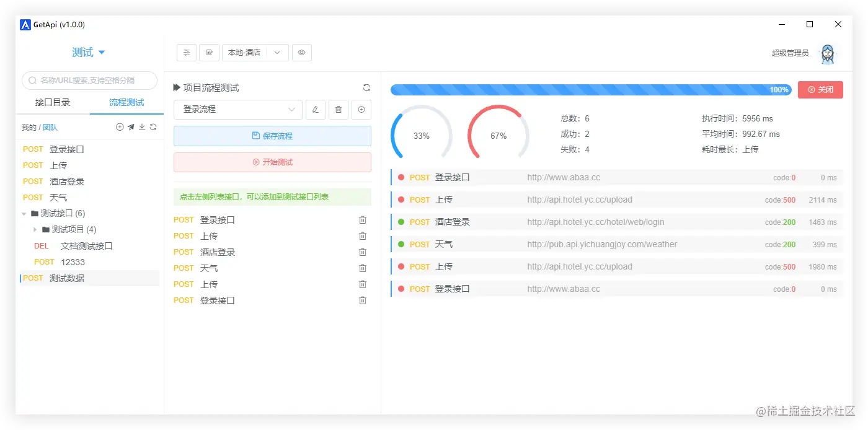The width and height of the screenshot is (868, 430).
Task: Open the settings sliders icon in top toolbar
Action: 187,53
